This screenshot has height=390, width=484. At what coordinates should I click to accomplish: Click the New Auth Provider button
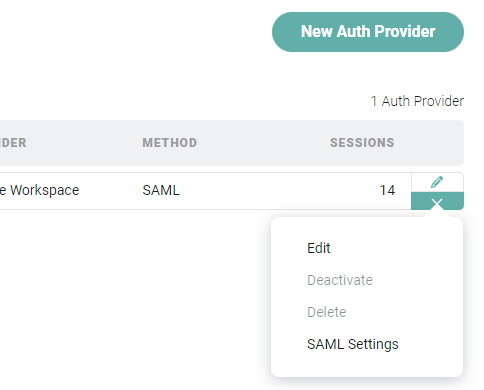point(368,32)
